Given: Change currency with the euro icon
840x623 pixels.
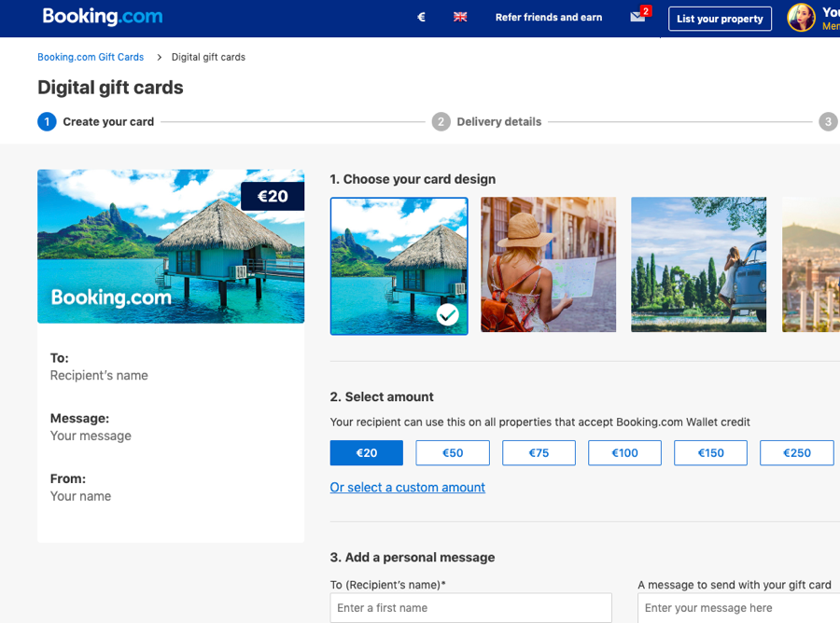Looking at the screenshot, I should click(422, 17).
